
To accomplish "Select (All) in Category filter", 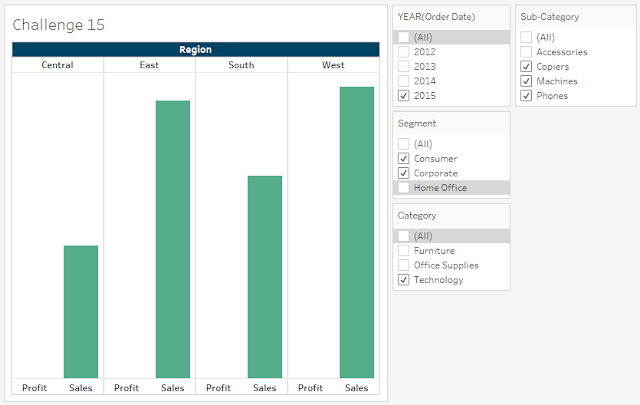I will tap(403, 236).
